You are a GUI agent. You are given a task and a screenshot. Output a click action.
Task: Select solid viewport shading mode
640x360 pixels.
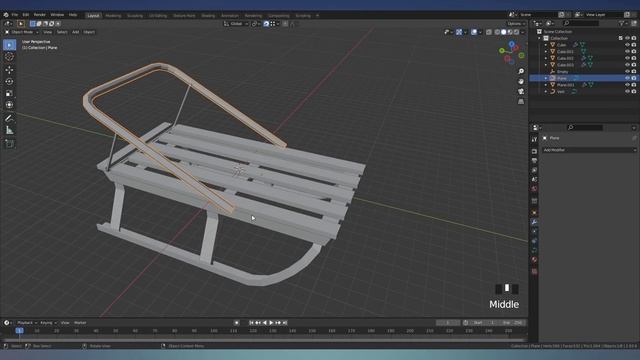click(x=503, y=32)
